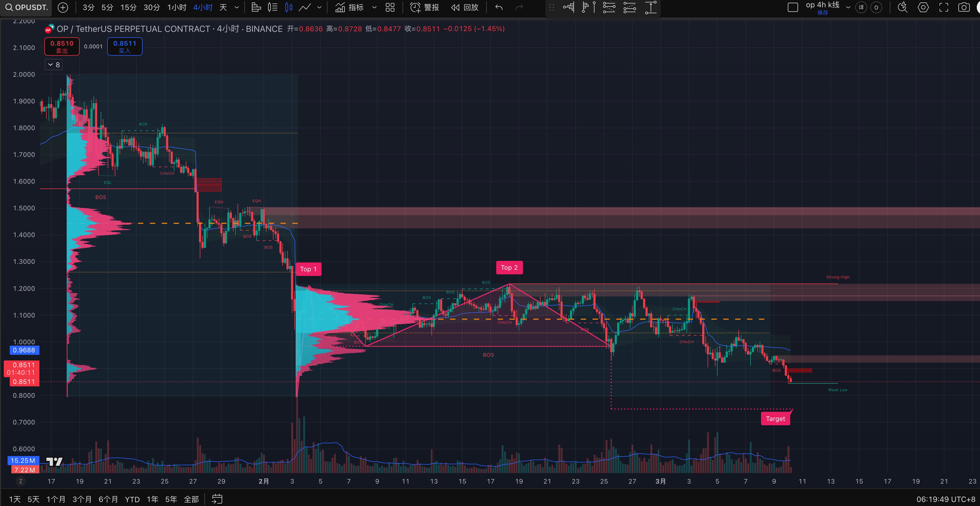The height and width of the screenshot is (506, 980).
Task: Click the quick search lightning icon
Action: coord(903,7)
